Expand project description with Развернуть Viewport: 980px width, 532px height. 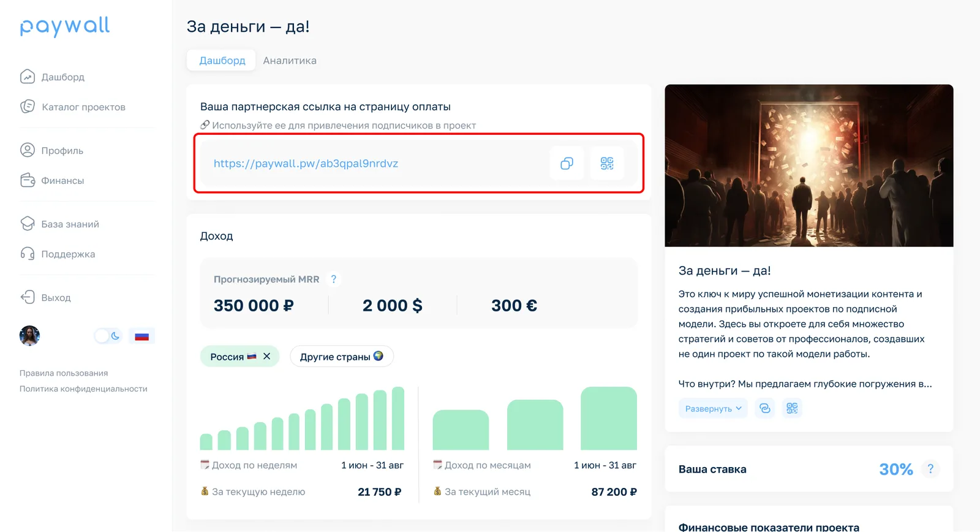(x=713, y=408)
